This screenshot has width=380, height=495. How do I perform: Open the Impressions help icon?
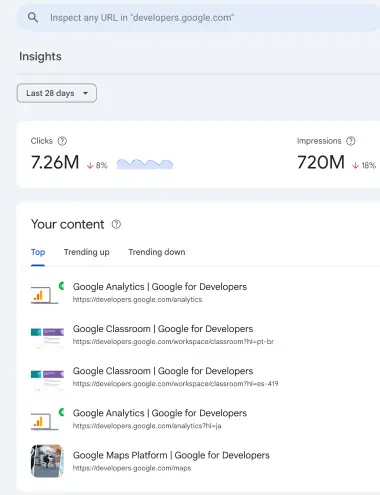point(351,141)
